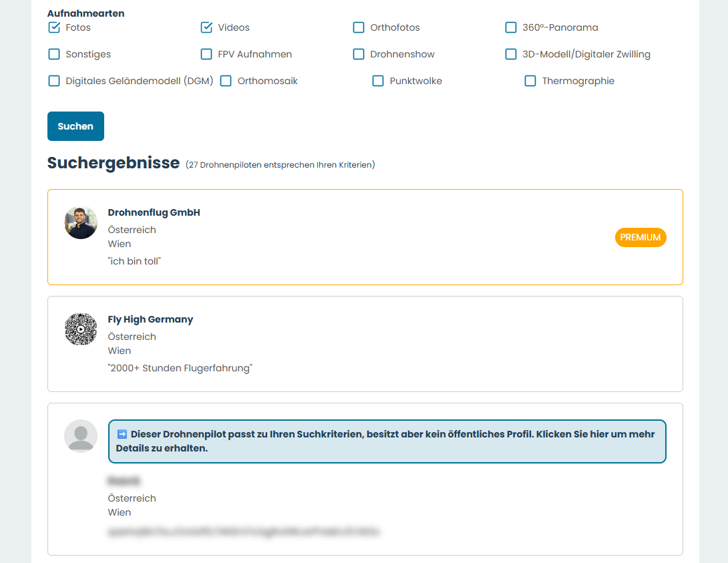This screenshot has height=563, width=728.
Task: Click the orange PREMIUM badge
Action: pos(641,237)
